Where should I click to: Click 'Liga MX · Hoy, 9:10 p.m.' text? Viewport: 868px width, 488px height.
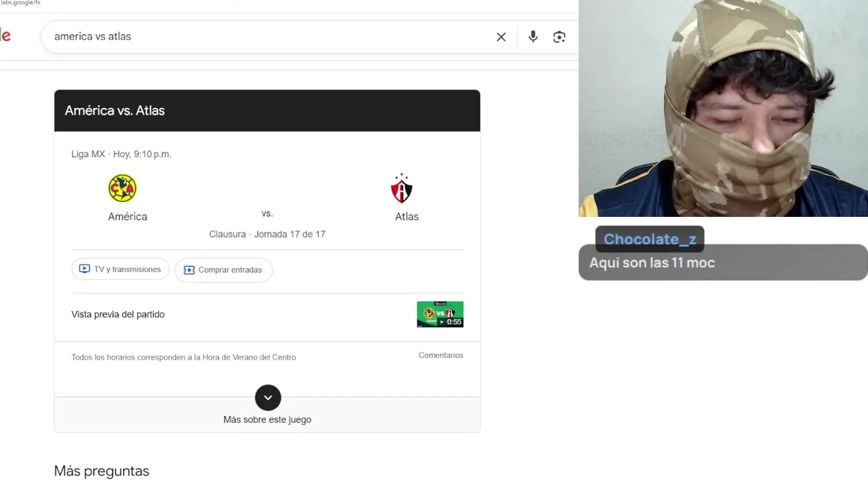coord(121,154)
